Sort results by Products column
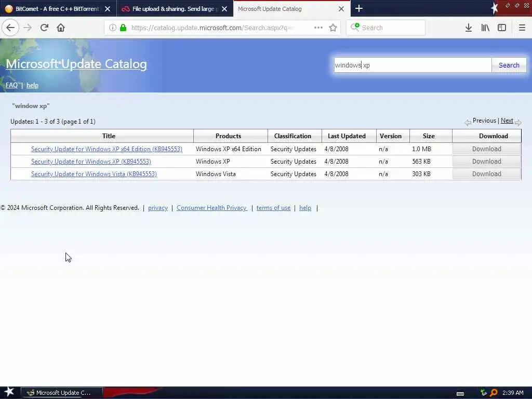The height and width of the screenshot is (399, 532). (x=228, y=136)
